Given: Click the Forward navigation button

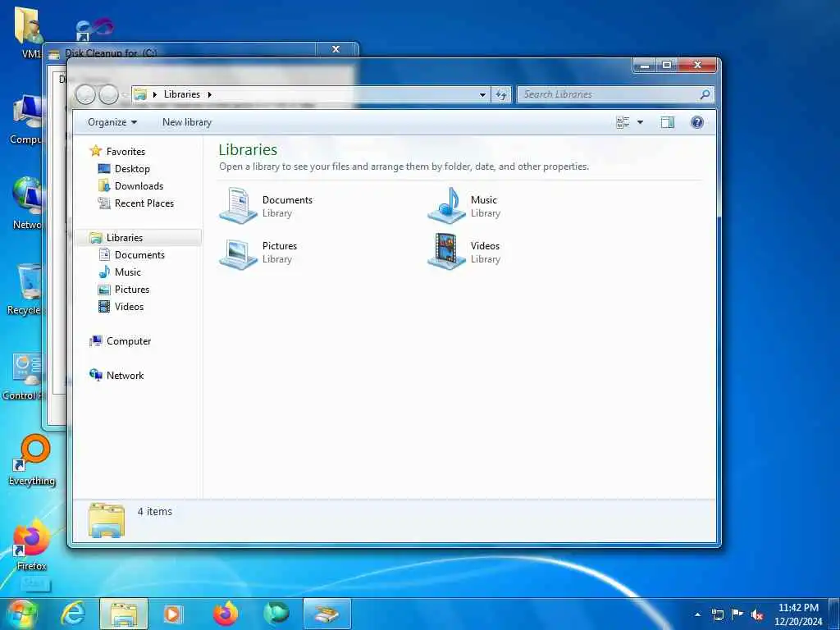Looking at the screenshot, I should coord(109,95).
